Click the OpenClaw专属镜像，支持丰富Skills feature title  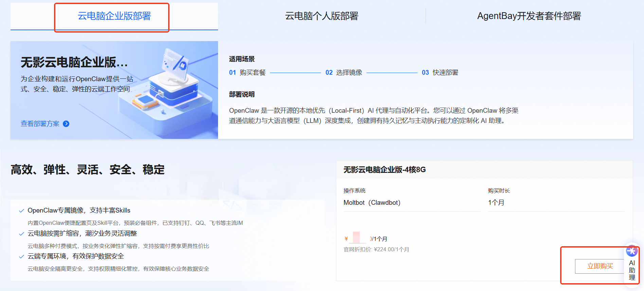[x=79, y=211]
